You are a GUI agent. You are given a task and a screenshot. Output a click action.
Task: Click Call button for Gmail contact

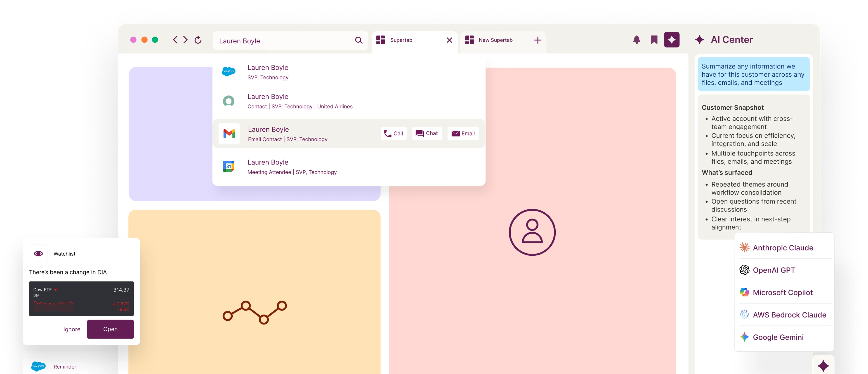pos(394,133)
